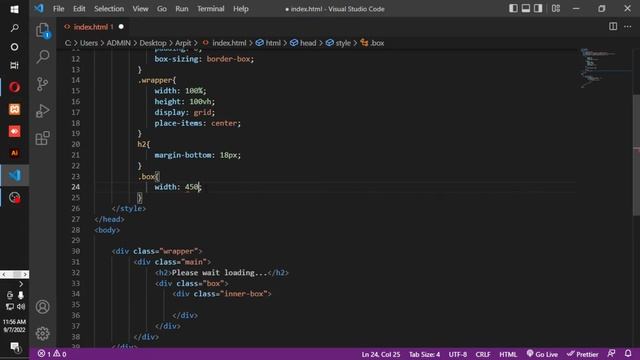The image size is (640, 360).
Task: Open the Run menu
Action: tap(182, 9)
